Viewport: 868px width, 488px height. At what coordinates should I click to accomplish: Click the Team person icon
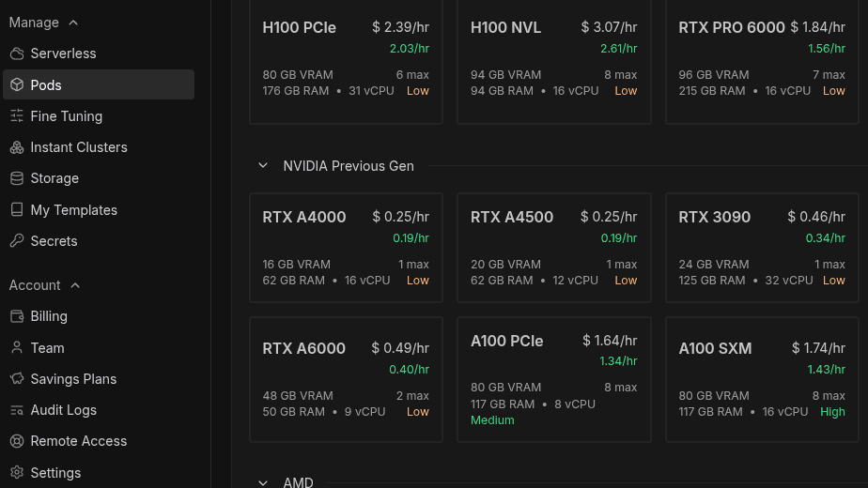coord(17,347)
